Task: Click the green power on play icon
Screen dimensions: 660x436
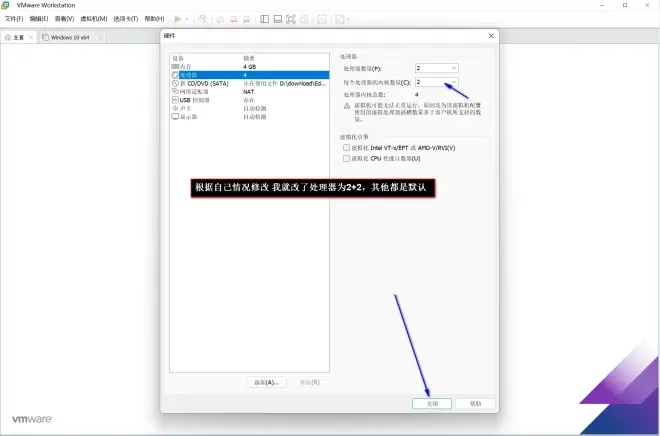Action: click(178, 19)
